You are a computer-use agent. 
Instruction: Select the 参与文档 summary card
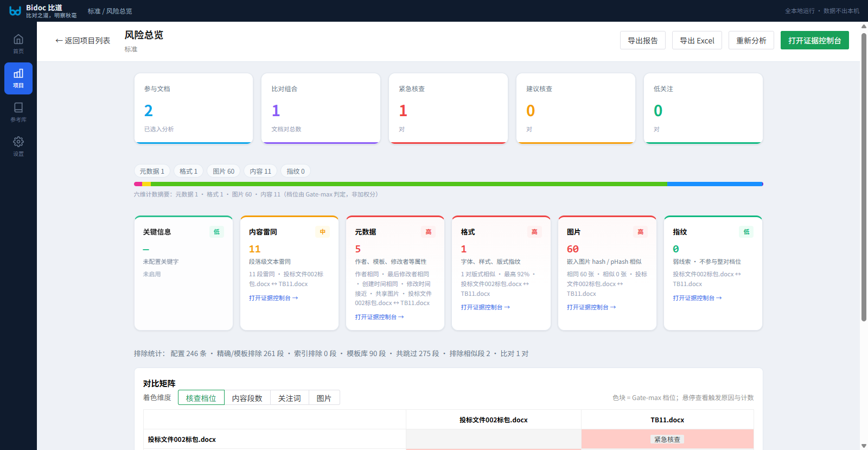[x=194, y=109]
